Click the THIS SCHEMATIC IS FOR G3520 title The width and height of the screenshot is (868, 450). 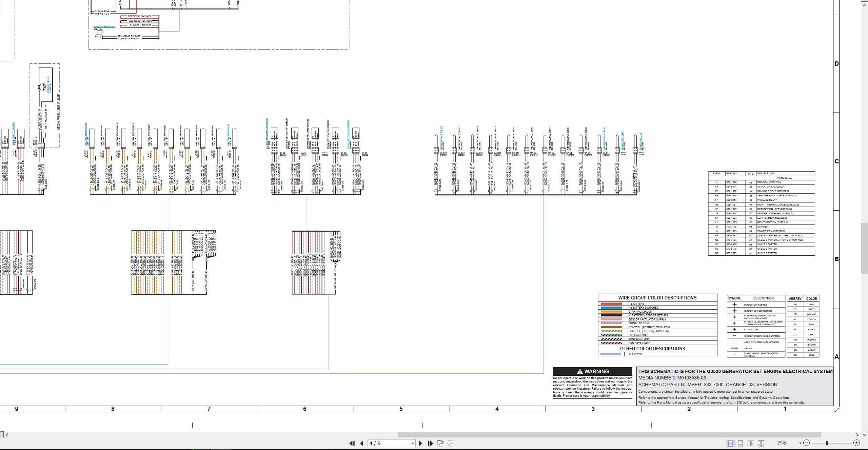point(735,371)
